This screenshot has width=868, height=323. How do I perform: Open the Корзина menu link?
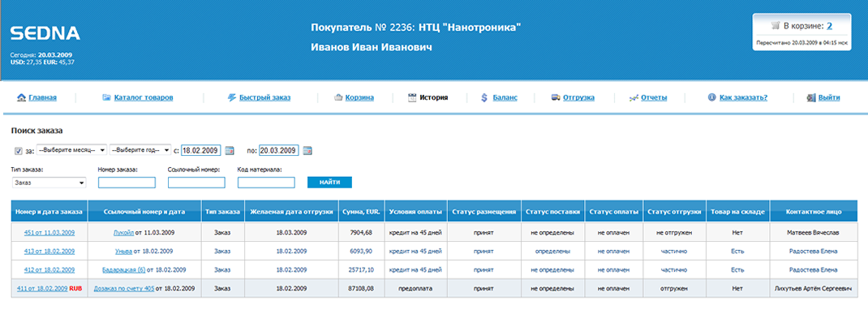point(360,98)
